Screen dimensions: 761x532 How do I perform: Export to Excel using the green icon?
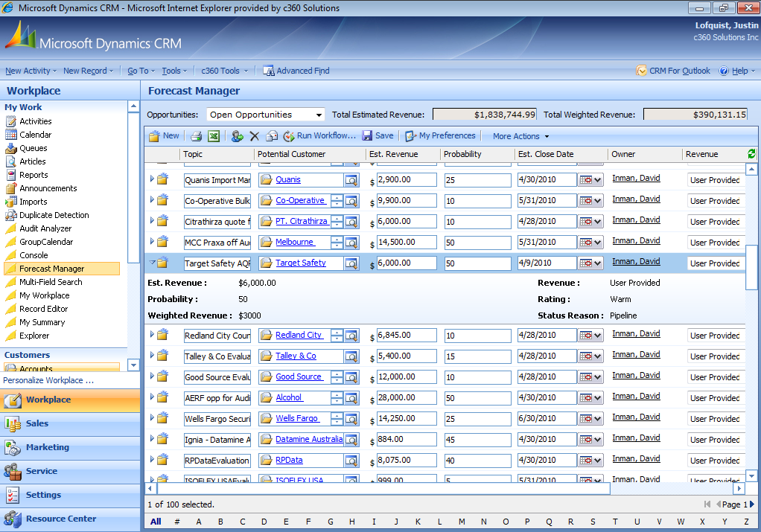point(214,136)
